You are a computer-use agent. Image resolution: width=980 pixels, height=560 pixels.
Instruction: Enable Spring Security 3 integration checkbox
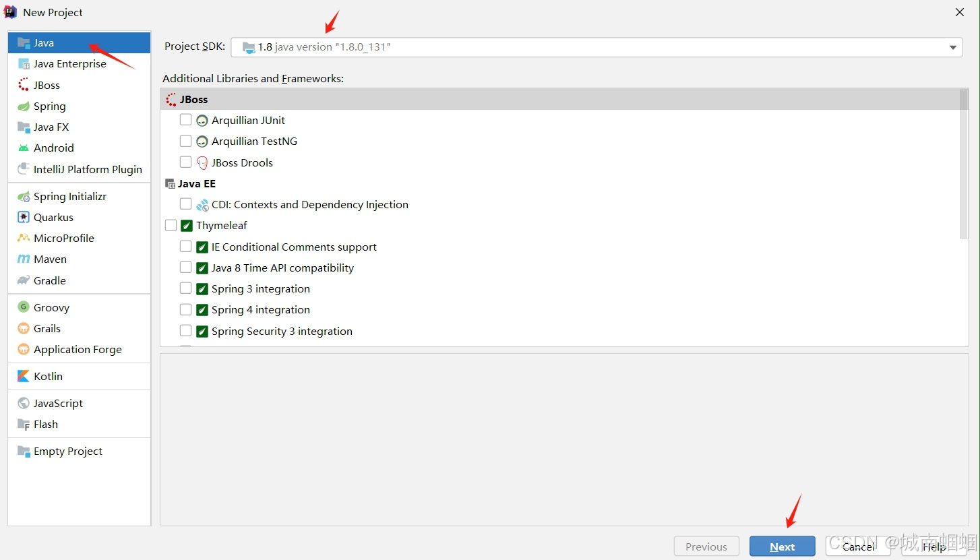point(186,331)
